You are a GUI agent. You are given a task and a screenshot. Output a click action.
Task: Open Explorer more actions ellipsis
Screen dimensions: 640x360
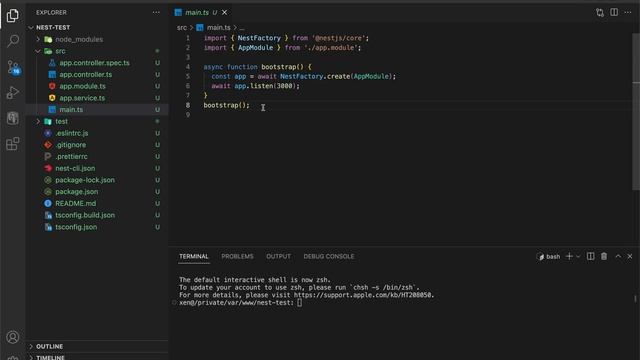[x=156, y=13]
